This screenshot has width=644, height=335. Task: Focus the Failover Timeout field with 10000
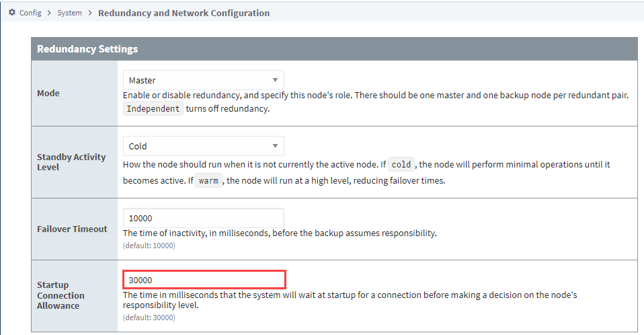[203, 218]
